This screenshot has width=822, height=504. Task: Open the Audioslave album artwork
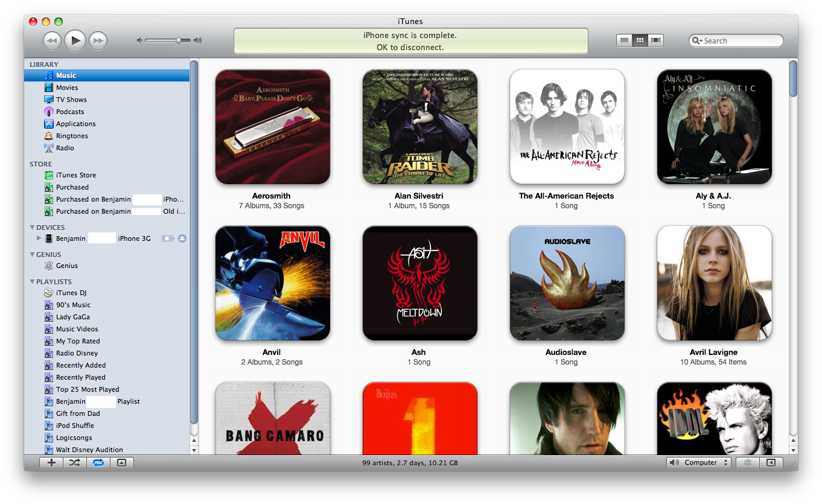click(x=567, y=283)
